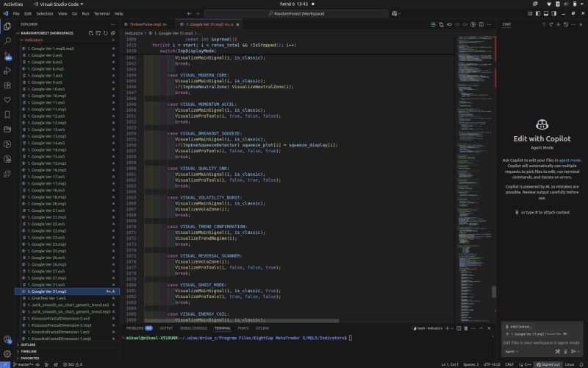588x368 pixels.
Task: Click the Add Context button
Action: (520, 326)
